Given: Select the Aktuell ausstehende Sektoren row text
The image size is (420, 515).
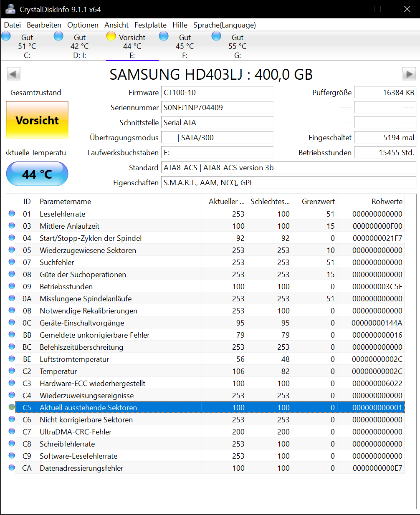Looking at the screenshot, I should 88,408.
